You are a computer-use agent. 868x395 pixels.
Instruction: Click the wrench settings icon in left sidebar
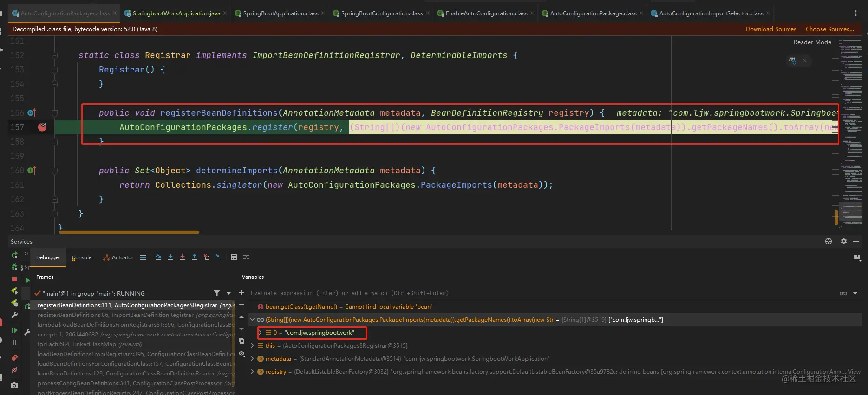coord(14,315)
